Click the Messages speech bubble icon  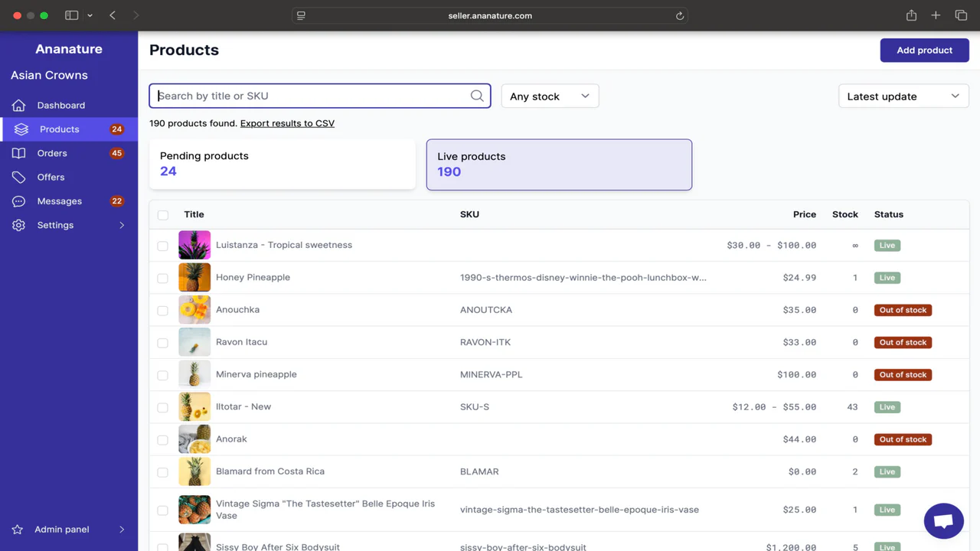tap(19, 201)
